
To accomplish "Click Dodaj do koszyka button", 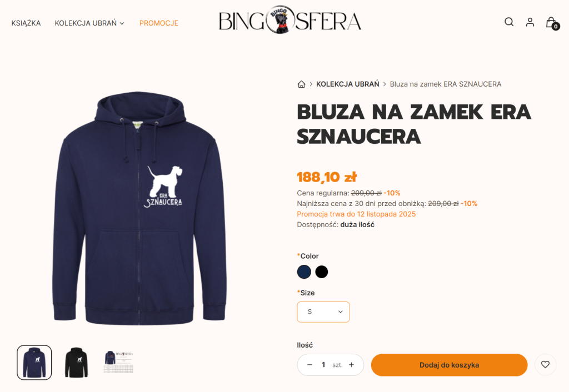I will tap(449, 365).
